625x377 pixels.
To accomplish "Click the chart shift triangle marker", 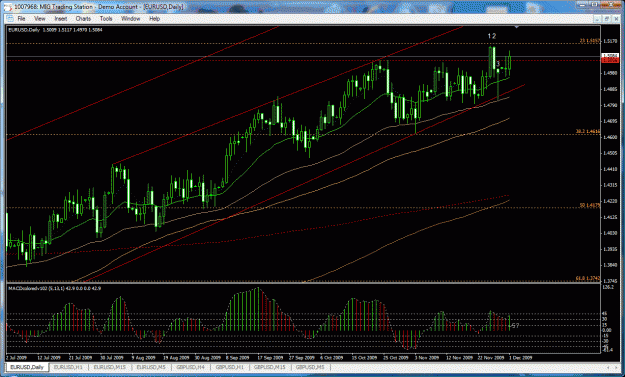I will pos(517,27).
